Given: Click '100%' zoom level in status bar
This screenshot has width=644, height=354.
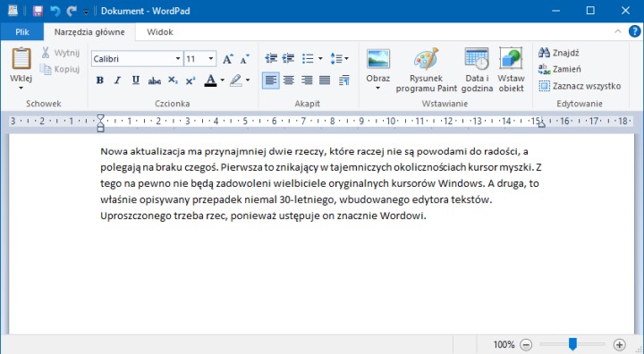Looking at the screenshot, I should (x=504, y=344).
